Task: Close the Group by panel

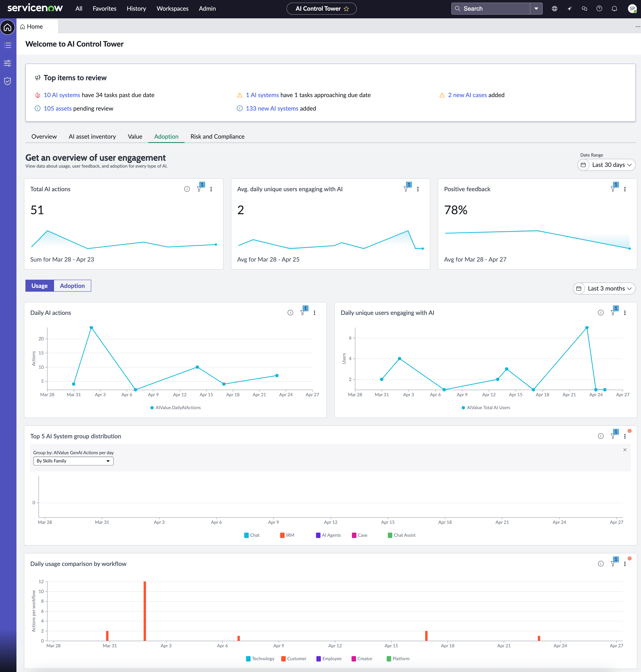Action: [x=625, y=450]
